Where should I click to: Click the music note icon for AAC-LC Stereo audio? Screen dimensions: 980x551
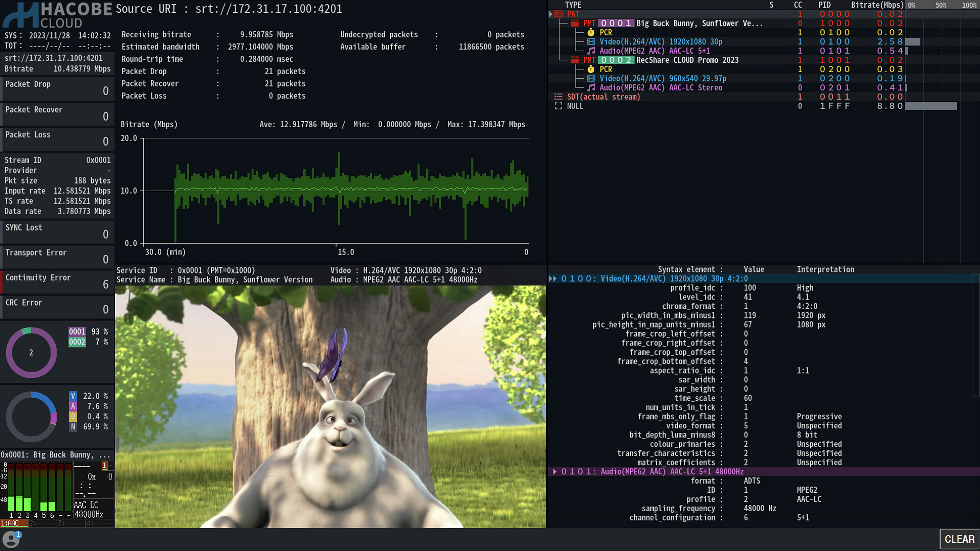coord(591,88)
